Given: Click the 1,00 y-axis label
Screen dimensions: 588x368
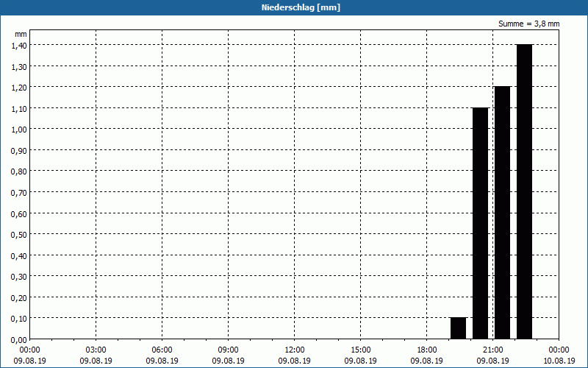Looking at the screenshot, I should (x=19, y=130).
